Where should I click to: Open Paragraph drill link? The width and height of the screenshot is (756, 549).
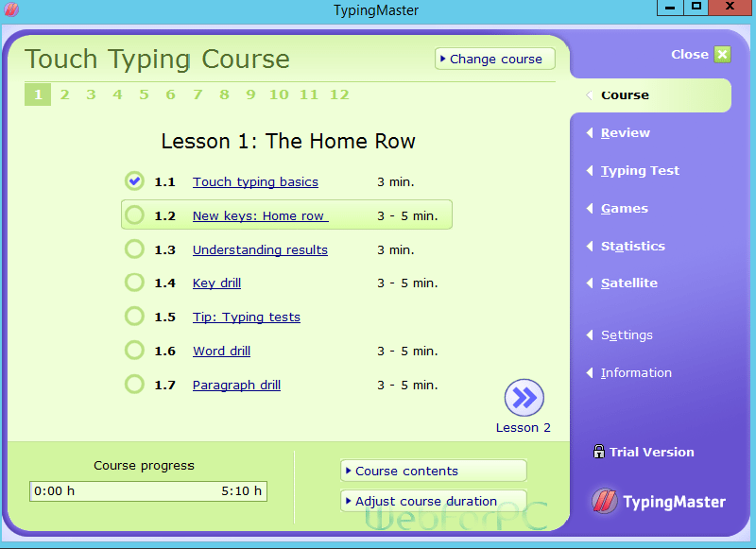237,385
